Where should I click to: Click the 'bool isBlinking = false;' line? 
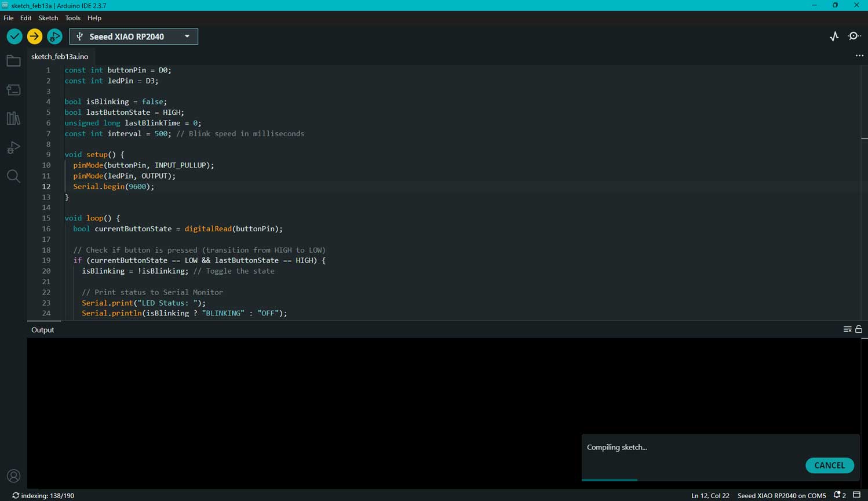click(116, 101)
